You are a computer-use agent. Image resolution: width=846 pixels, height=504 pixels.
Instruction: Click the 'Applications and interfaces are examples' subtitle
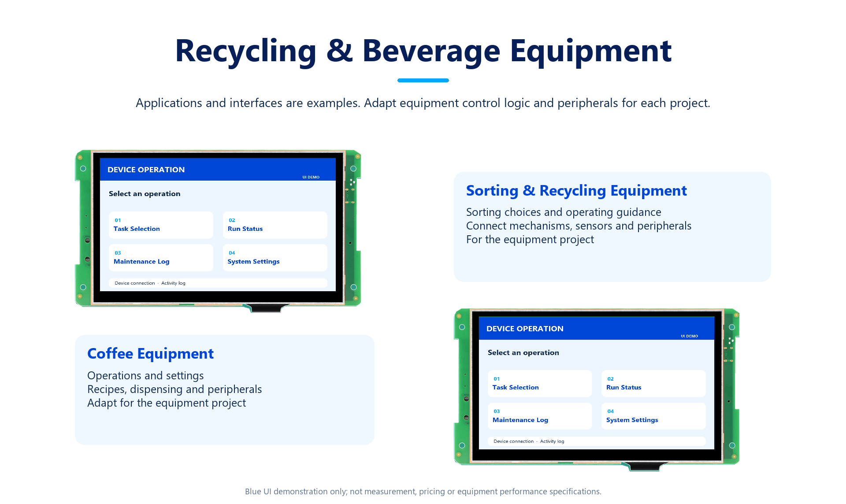point(423,103)
